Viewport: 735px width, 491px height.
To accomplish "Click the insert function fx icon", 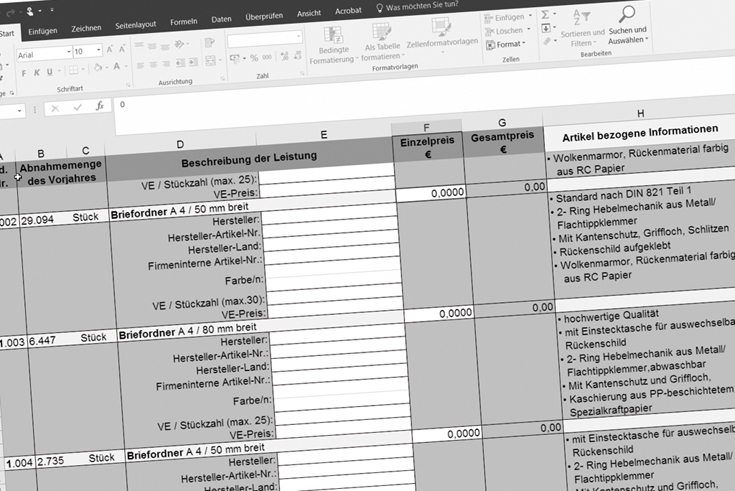I will [99, 106].
